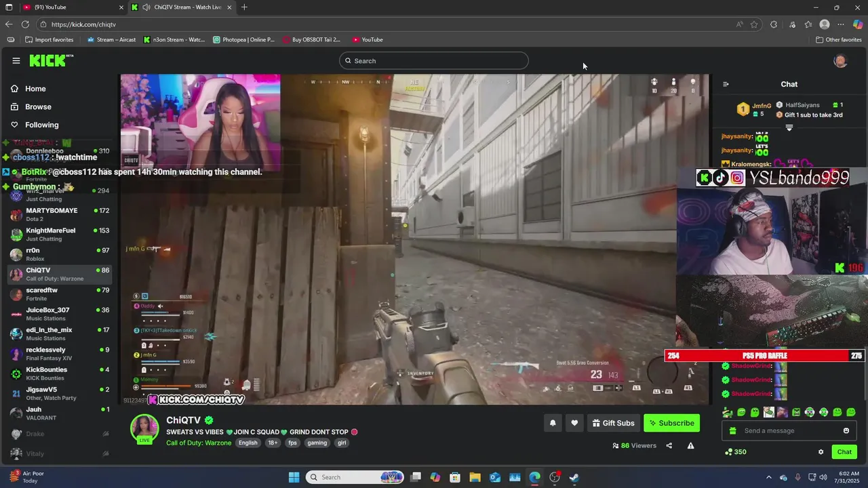Image resolution: width=868 pixels, height=488 pixels.
Task: Report the stream via warning icon
Action: coord(690,445)
